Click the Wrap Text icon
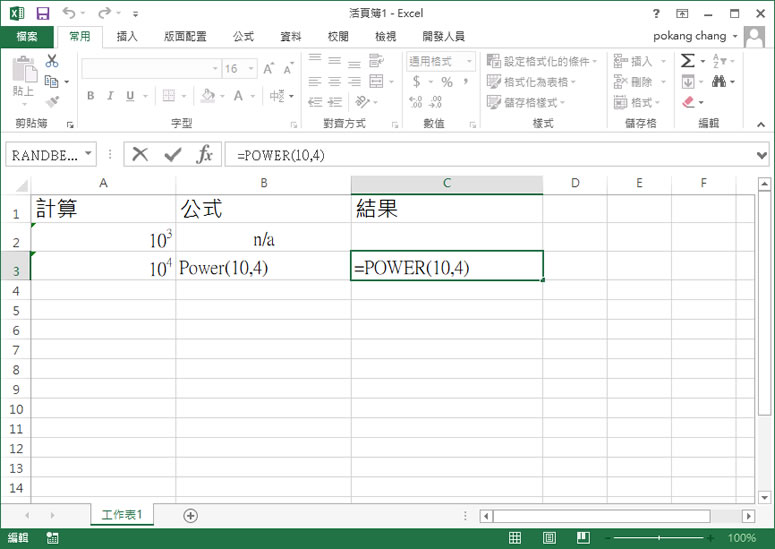The height and width of the screenshot is (549, 775). click(376, 61)
